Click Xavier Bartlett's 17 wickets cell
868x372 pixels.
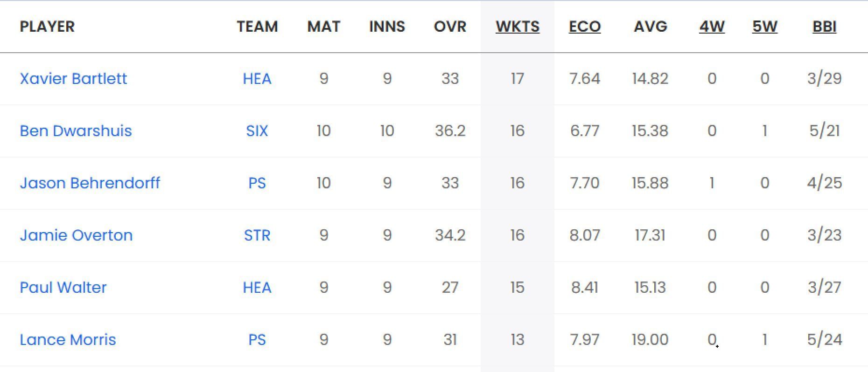click(517, 78)
